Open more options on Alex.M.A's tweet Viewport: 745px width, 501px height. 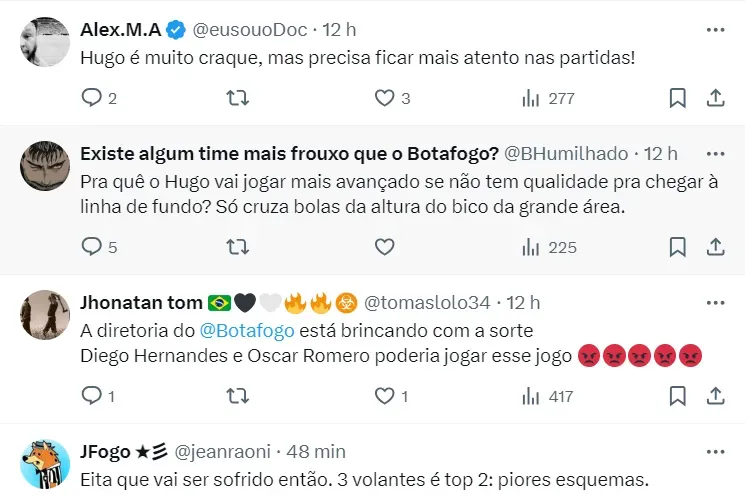click(715, 30)
